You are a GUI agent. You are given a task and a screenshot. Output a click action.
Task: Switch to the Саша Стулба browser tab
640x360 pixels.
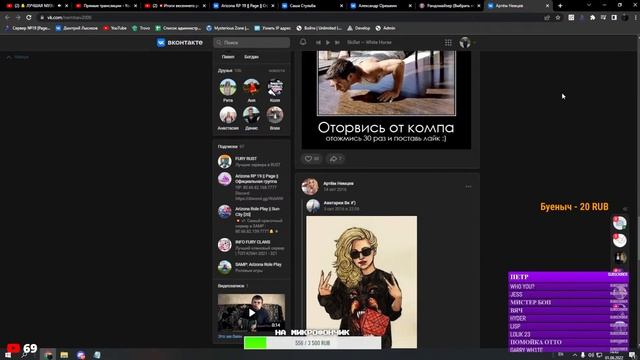[313, 6]
